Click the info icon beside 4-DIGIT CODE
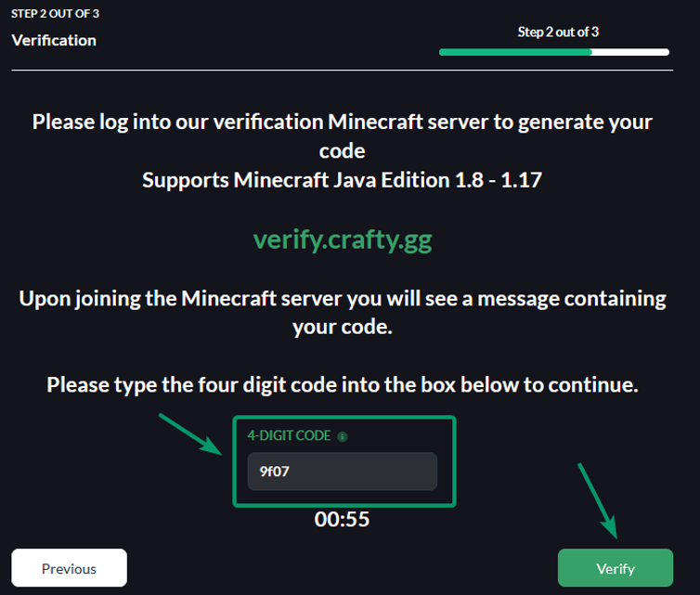This screenshot has width=700, height=595. [x=343, y=436]
